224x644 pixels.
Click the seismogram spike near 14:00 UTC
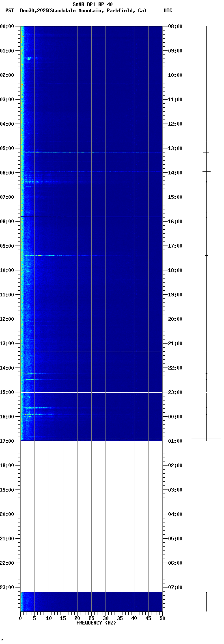coord(206,171)
